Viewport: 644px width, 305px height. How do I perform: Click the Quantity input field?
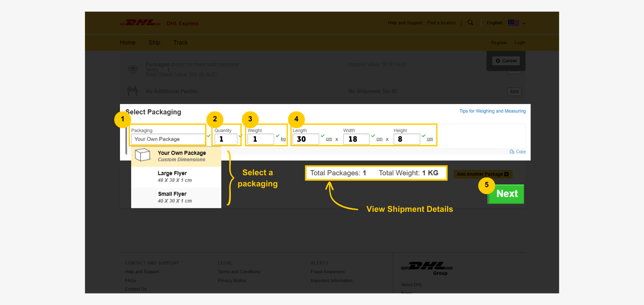point(226,139)
